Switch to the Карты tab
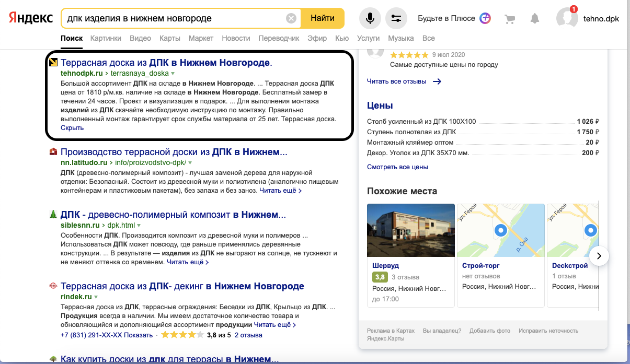Image resolution: width=630 pixels, height=364 pixels. tap(170, 38)
